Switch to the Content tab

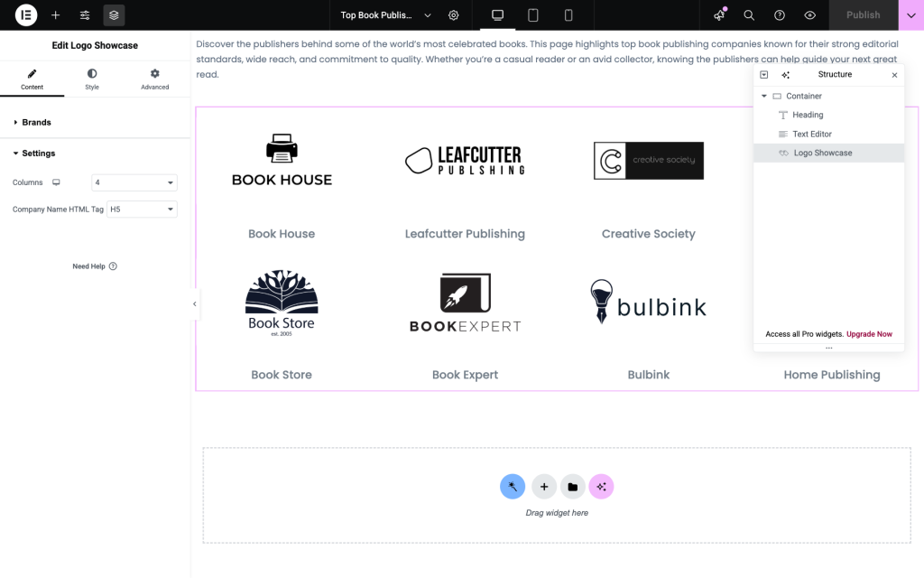point(32,79)
